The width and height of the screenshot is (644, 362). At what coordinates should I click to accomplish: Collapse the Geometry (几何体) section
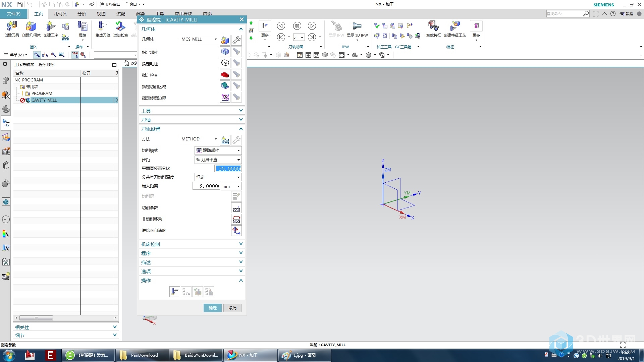pyautogui.click(x=192, y=29)
